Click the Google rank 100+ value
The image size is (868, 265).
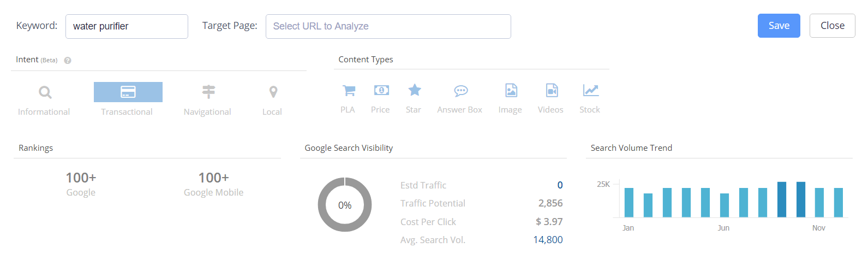coord(81,178)
